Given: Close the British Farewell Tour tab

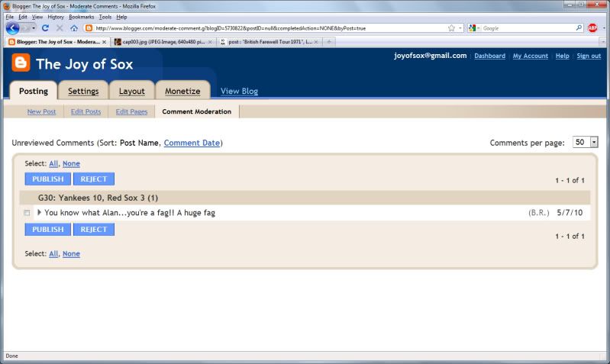Looking at the screenshot, I should point(316,42).
